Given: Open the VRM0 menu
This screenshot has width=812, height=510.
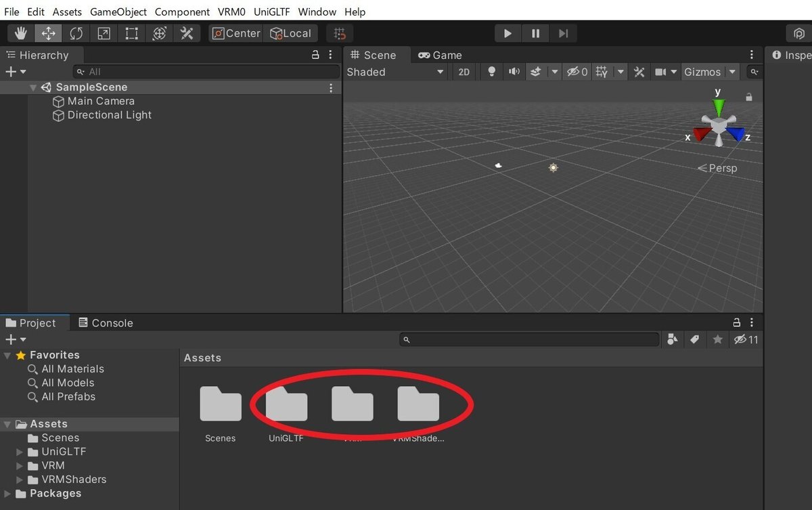Looking at the screenshot, I should point(231,12).
